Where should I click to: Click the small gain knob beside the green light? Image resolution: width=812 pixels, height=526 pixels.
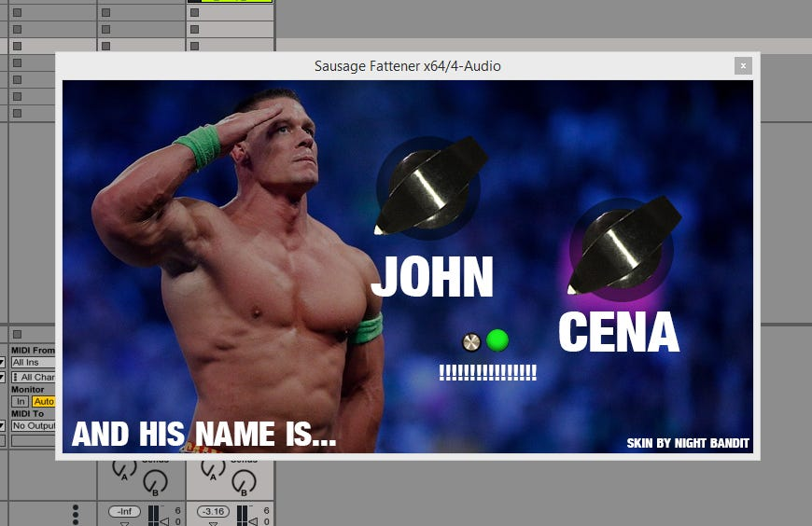click(470, 341)
